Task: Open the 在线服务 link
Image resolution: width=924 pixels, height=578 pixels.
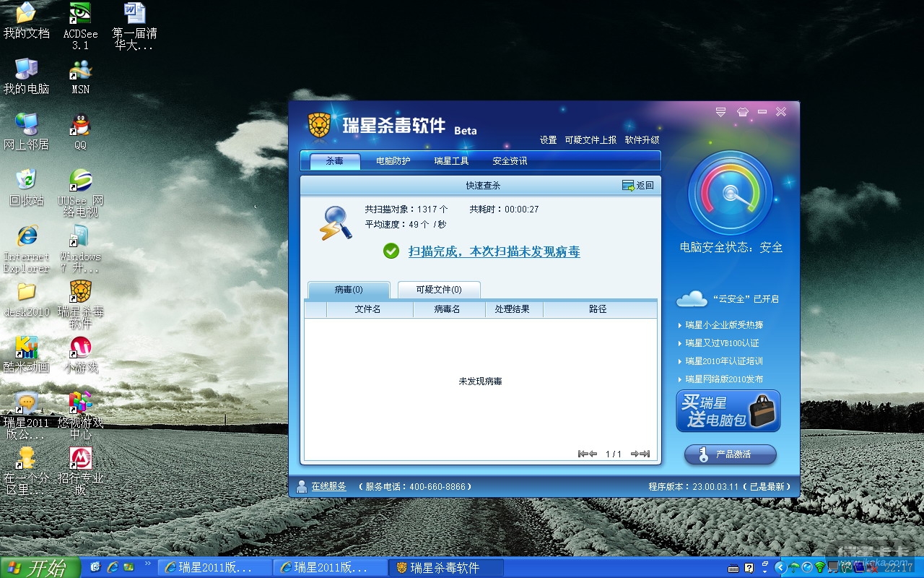Action: pyautogui.click(x=329, y=487)
